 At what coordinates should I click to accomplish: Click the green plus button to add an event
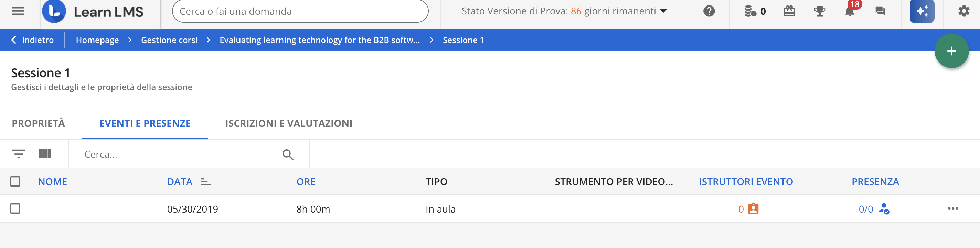(x=951, y=50)
